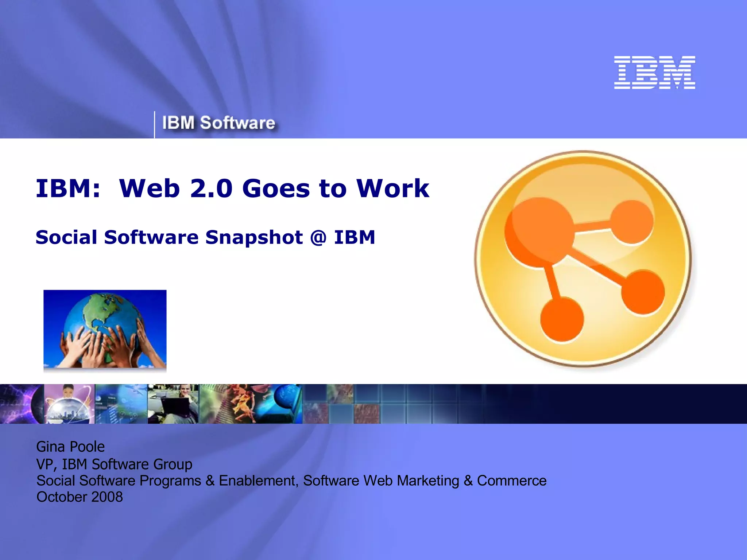Click the airplane sky image in strip

[121, 404]
